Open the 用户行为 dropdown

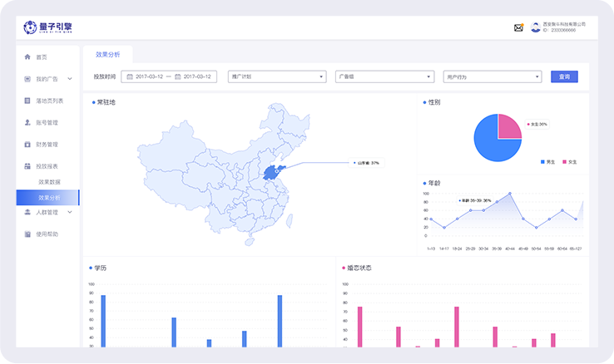[x=492, y=76]
